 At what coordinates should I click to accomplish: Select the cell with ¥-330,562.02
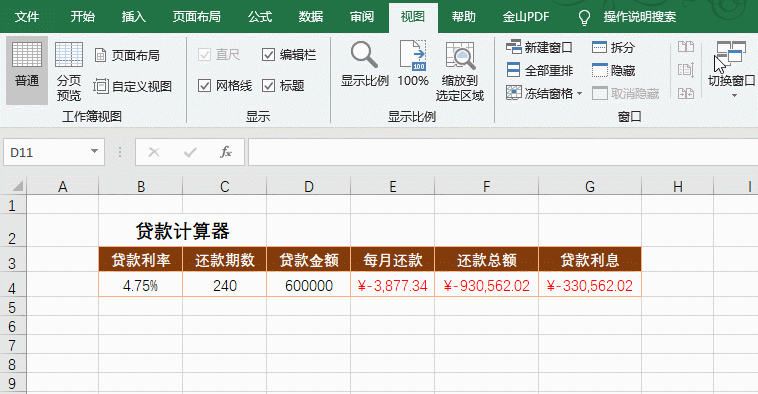coord(590,285)
